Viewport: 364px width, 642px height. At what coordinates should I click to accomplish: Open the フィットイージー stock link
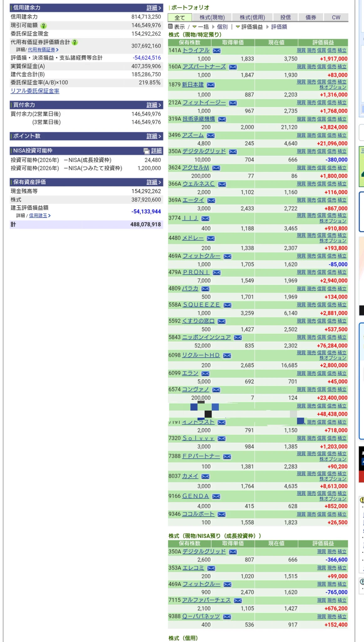(204, 103)
